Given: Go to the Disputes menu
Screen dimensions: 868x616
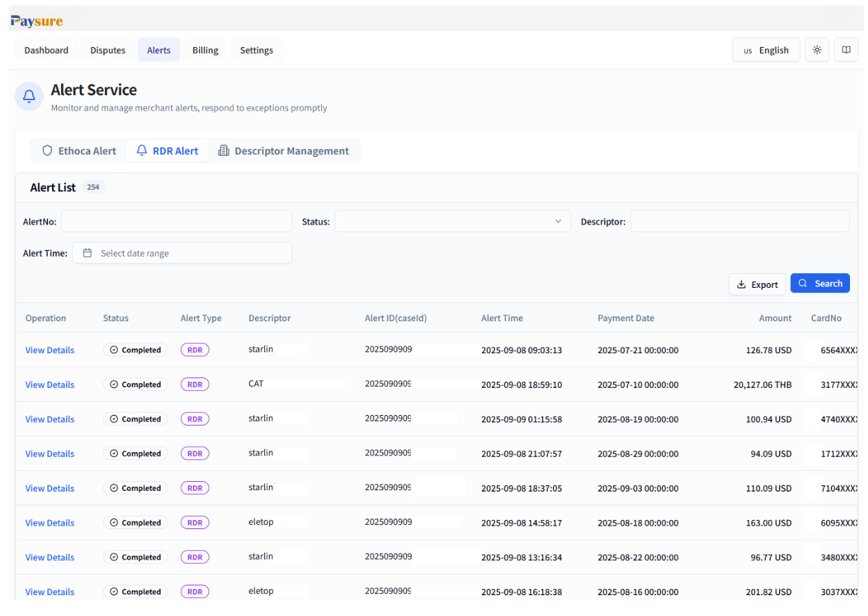Looking at the screenshot, I should pos(108,50).
